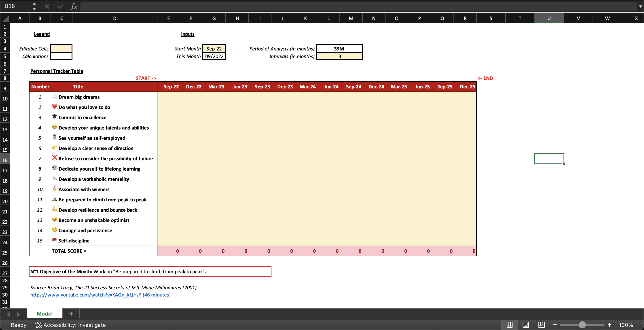Click the cancel entry X icon
The height and width of the screenshot is (330, 644).
click(47, 6)
